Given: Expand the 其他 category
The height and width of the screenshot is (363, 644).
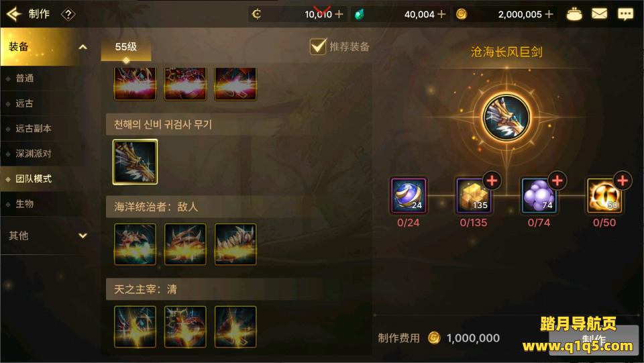Looking at the screenshot, I should pos(83,236).
